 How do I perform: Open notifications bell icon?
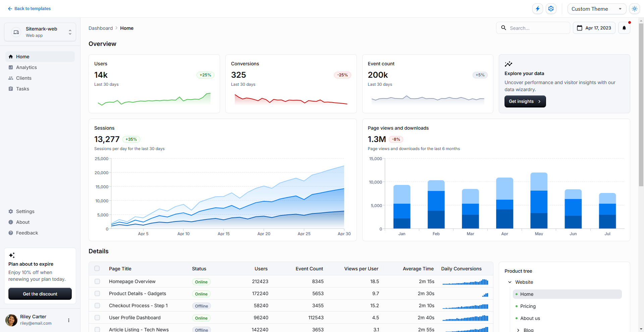pos(624,28)
